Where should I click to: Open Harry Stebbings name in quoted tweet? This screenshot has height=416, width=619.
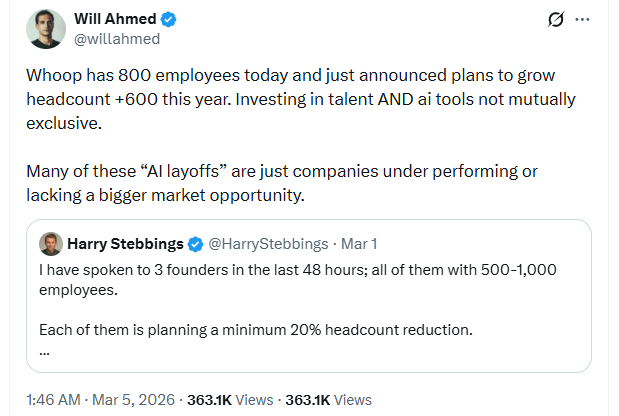pos(124,244)
